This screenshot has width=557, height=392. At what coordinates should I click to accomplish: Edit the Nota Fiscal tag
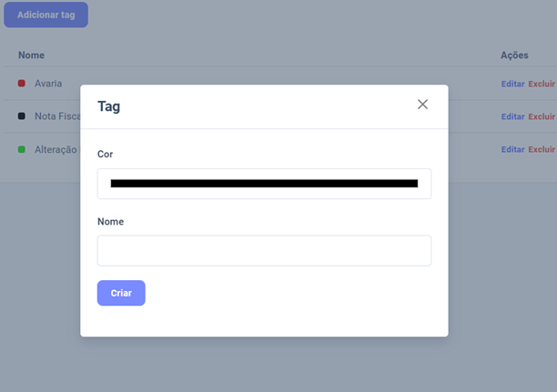point(512,116)
